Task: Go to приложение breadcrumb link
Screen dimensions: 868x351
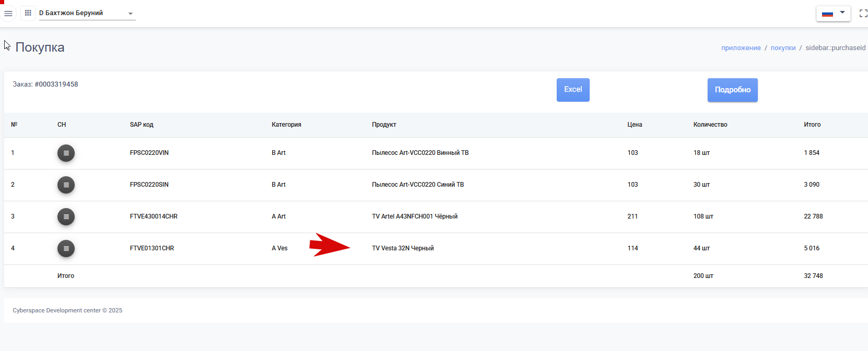Action: [741, 48]
